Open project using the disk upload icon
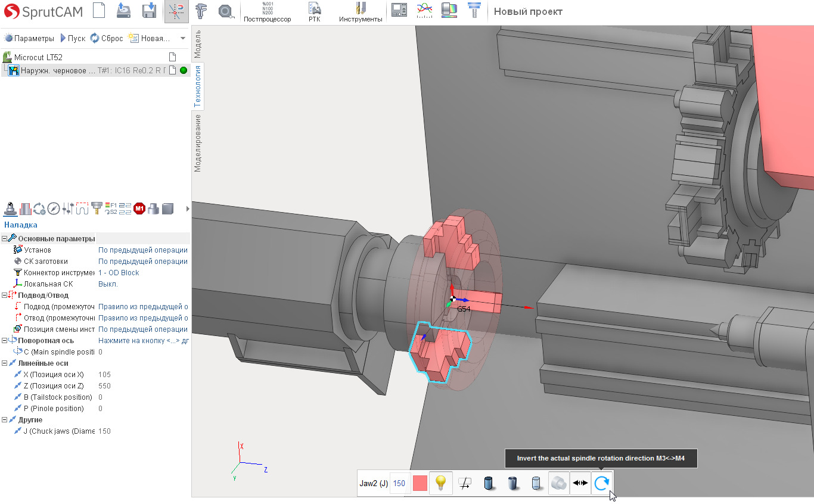Screen dimensions: 814x504 click(124, 11)
